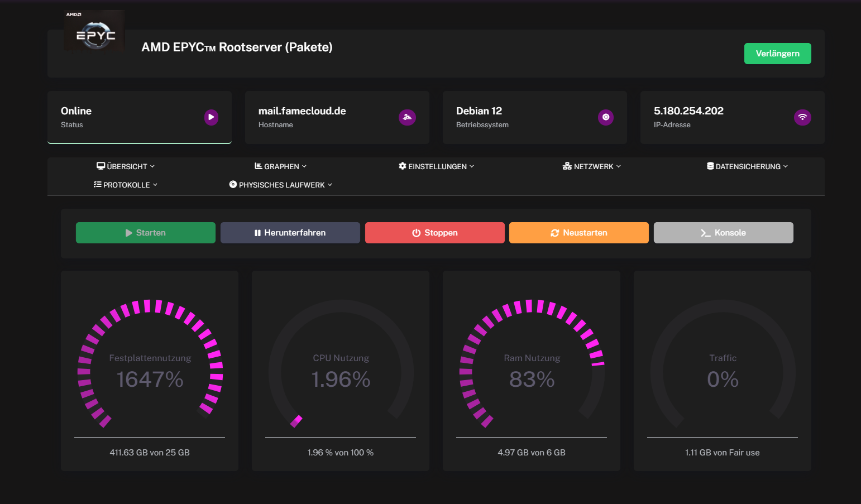Open the Protokolle logs menu
Viewport: 861px width, 504px height.
coord(126,185)
